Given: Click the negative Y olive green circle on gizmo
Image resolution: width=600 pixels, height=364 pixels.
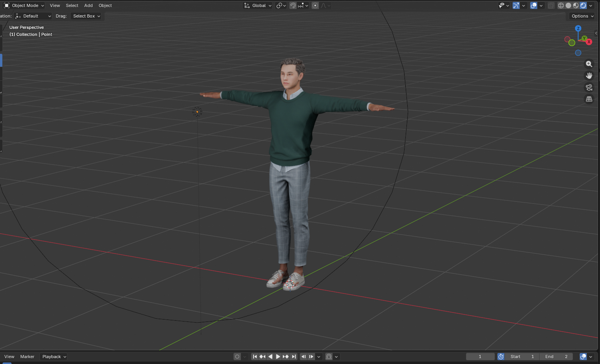Looking at the screenshot, I should coord(572,43).
